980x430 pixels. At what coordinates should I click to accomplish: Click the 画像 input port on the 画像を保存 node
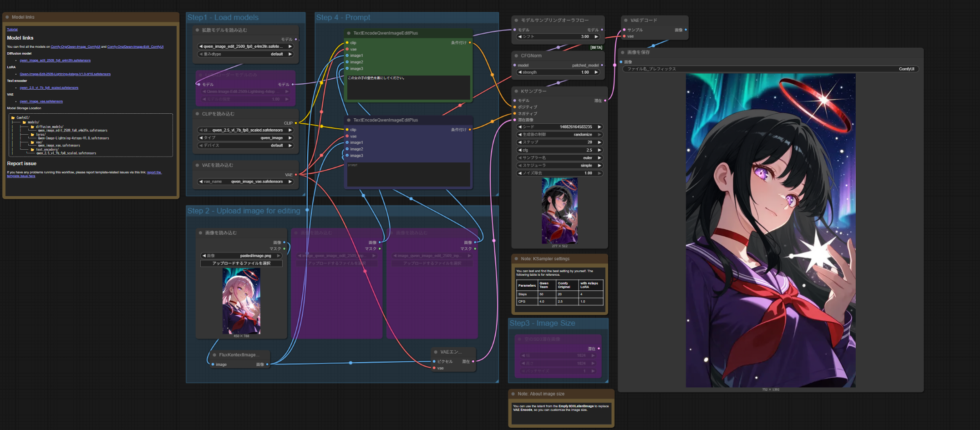coord(621,62)
